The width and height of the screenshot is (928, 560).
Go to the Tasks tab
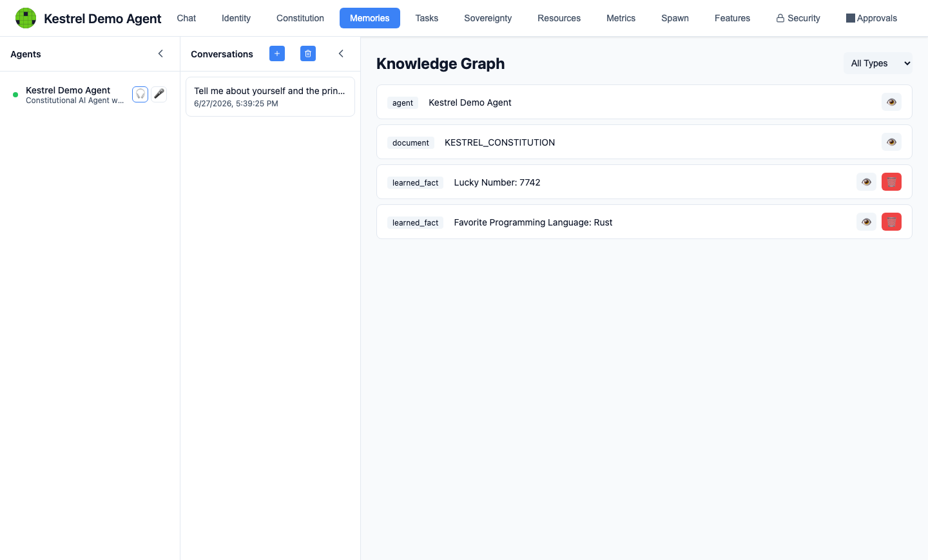[x=427, y=18]
